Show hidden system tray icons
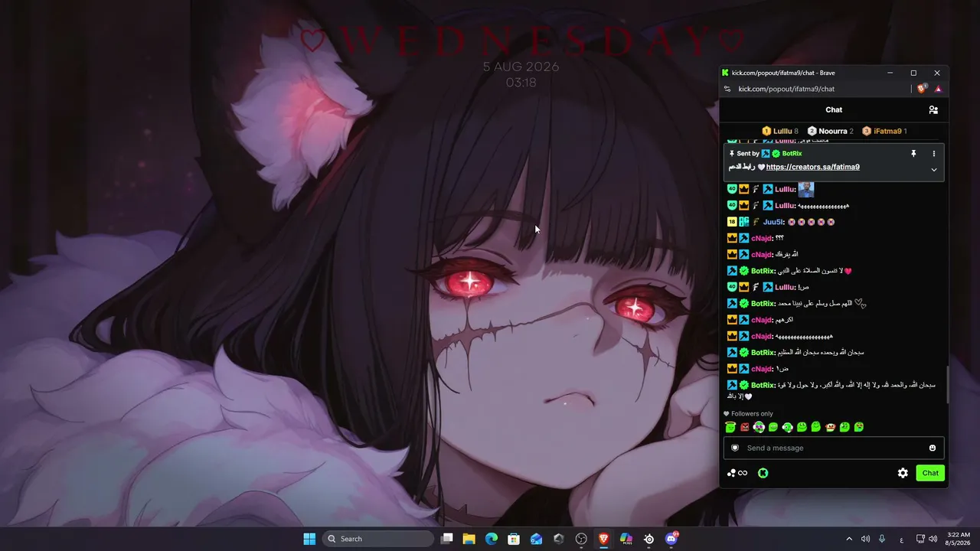The height and width of the screenshot is (551, 980). coord(848,539)
